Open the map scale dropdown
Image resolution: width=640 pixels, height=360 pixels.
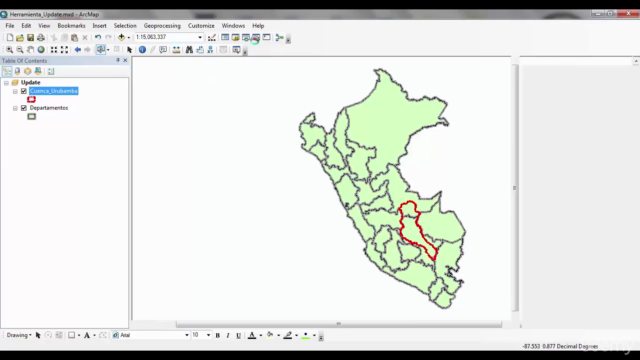pyautogui.click(x=200, y=38)
